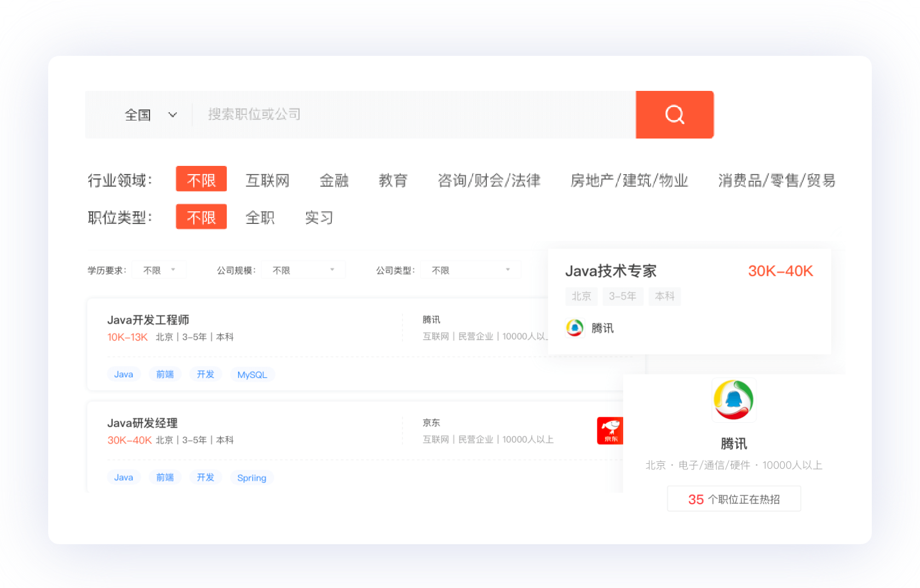Click the MySQL skill tag

(x=252, y=374)
